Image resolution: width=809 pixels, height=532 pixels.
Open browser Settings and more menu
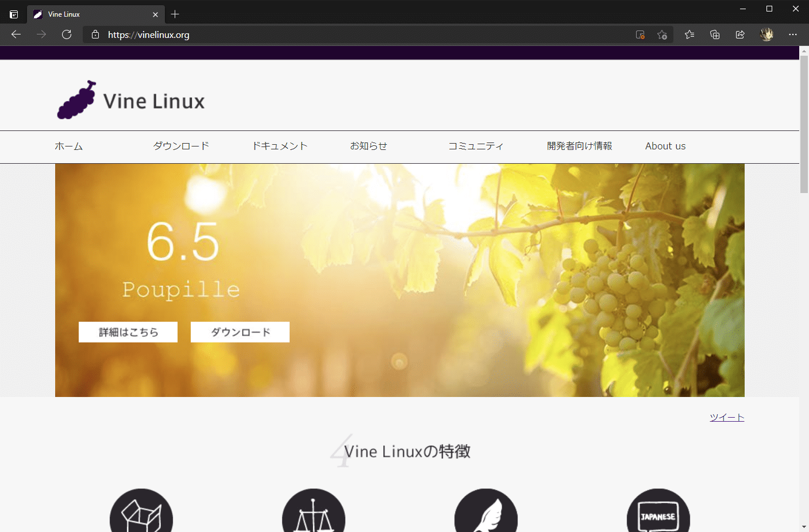(x=793, y=34)
